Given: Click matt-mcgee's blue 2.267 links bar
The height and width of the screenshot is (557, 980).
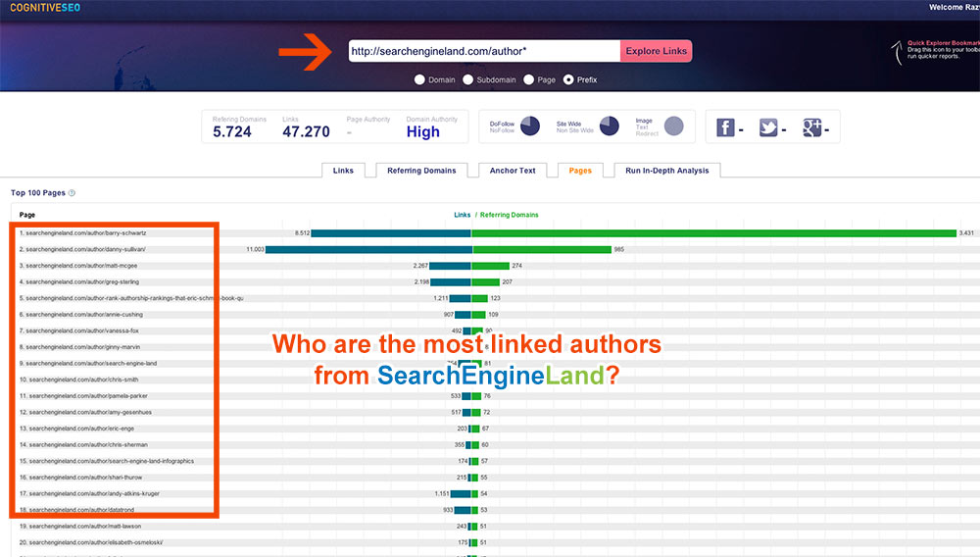Looking at the screenshot, I should pos(450,265).
